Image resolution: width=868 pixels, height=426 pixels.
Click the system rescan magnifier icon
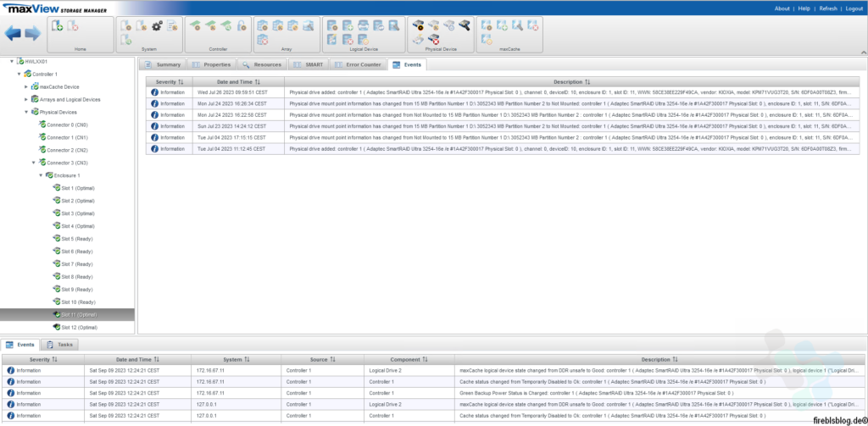(125, 39)
